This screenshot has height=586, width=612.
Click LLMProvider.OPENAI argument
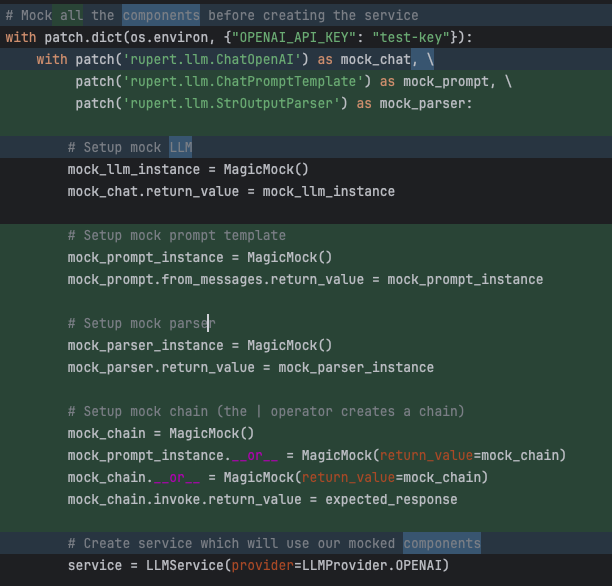372,565
